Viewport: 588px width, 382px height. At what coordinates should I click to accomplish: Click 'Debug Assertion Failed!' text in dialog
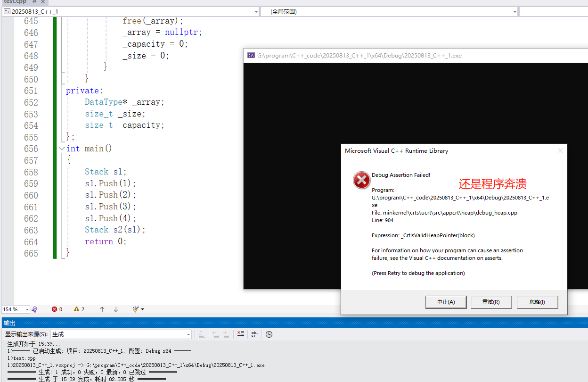coord(401,175)
